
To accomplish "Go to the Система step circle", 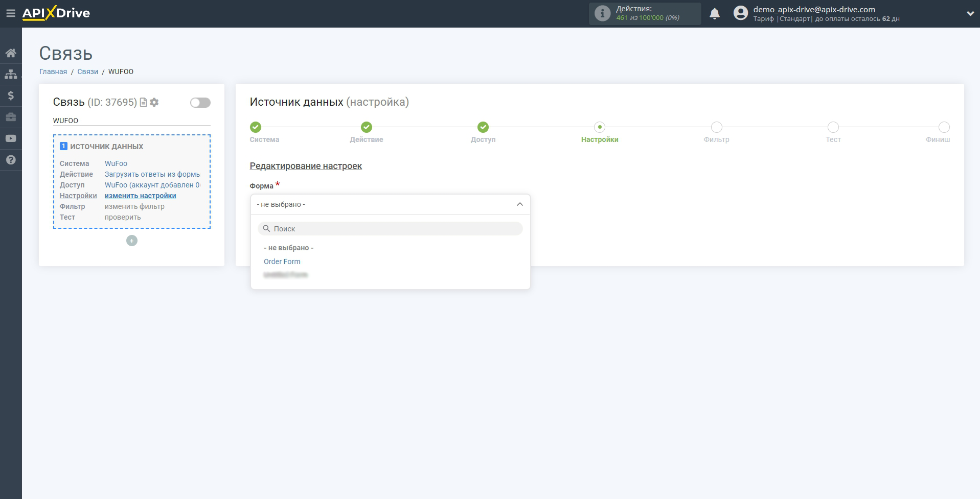I will [256, 127].
